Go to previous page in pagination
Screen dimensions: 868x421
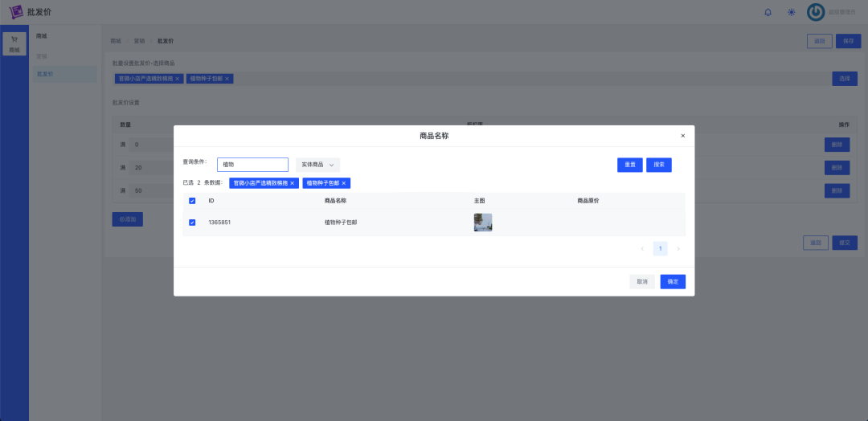point(642,249)
